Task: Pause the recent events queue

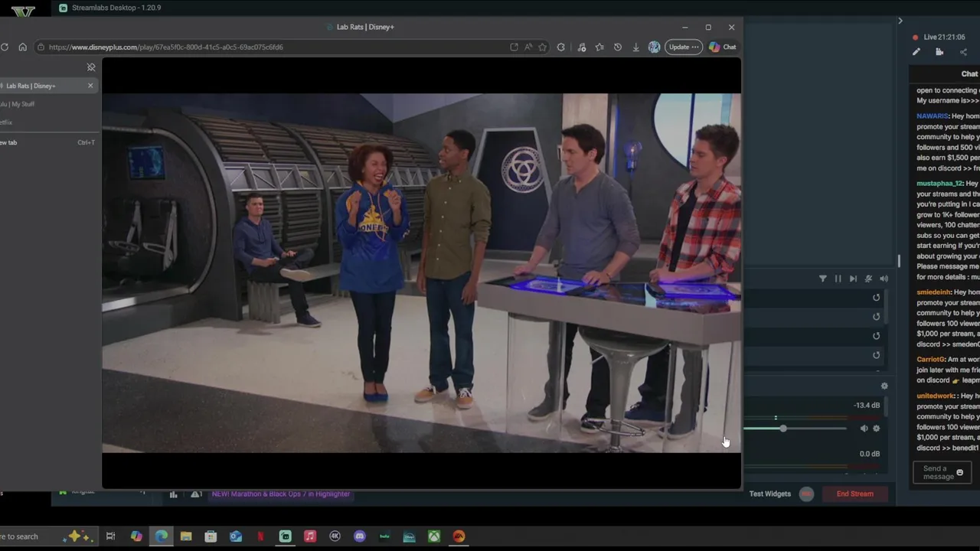Action: tap(838, 279)
